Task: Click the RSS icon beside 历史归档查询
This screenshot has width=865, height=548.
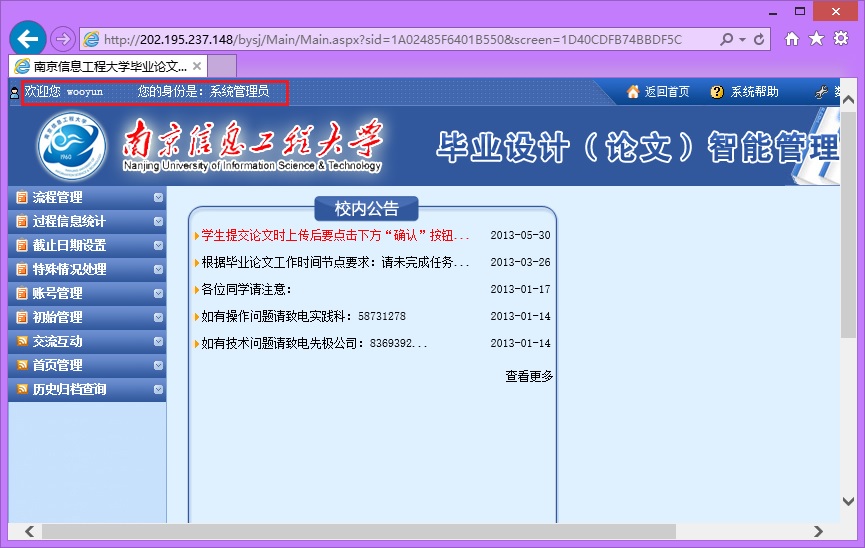Action: pyautogui.click(x=22, y=389)
